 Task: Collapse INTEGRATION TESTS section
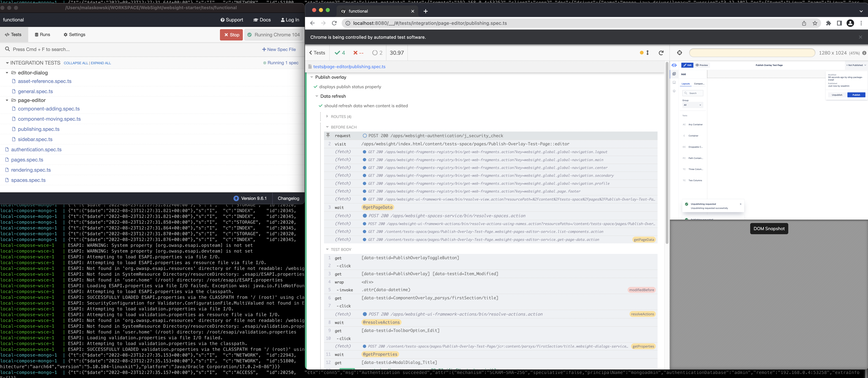coord(7,63)
